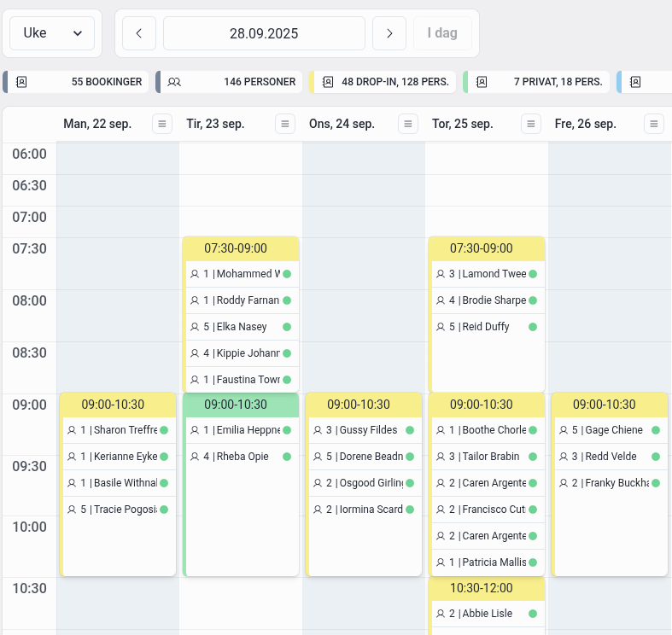Open the green 09:00-10:30 Tuesday session header
The height and width of the screenshot is (635, 672).
click(x=241, y=405)
